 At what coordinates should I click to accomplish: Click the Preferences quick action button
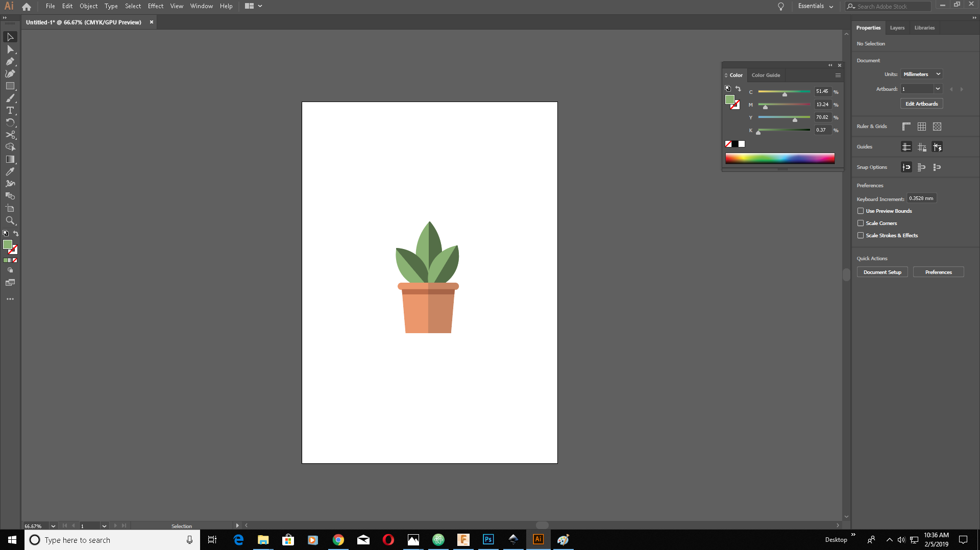tap(938, 272)
